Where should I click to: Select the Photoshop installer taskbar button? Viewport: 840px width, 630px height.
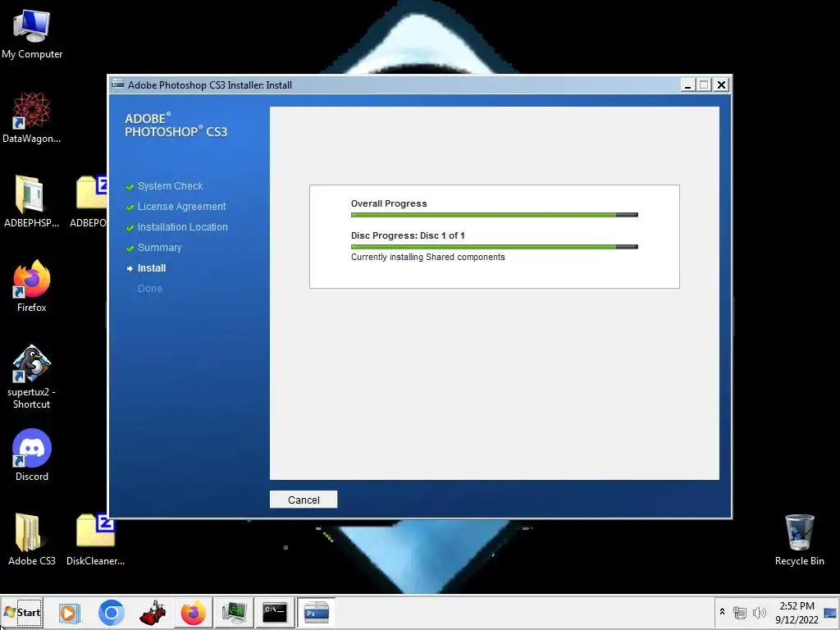point(316,612)
